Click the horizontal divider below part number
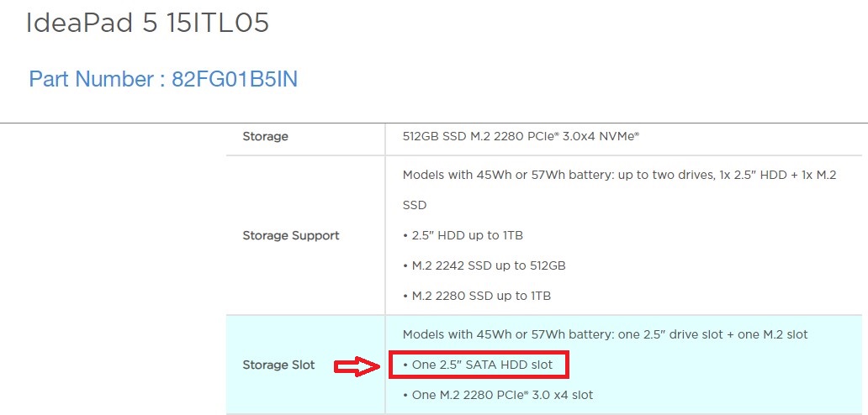 click(434, 123)
